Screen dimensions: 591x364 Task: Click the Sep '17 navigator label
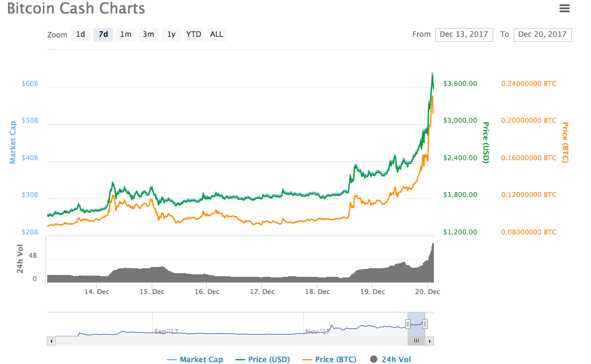pyautogui.click(x=166, y=331)
